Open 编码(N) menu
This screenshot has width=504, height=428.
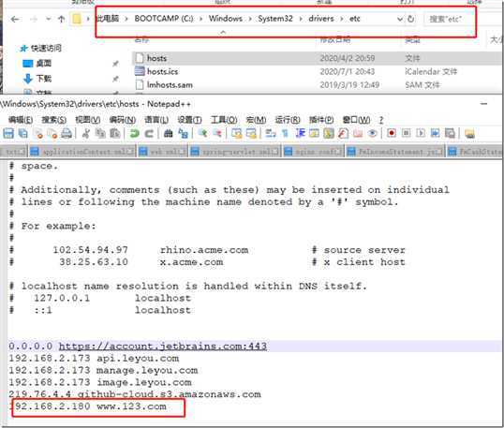[122, 120]
